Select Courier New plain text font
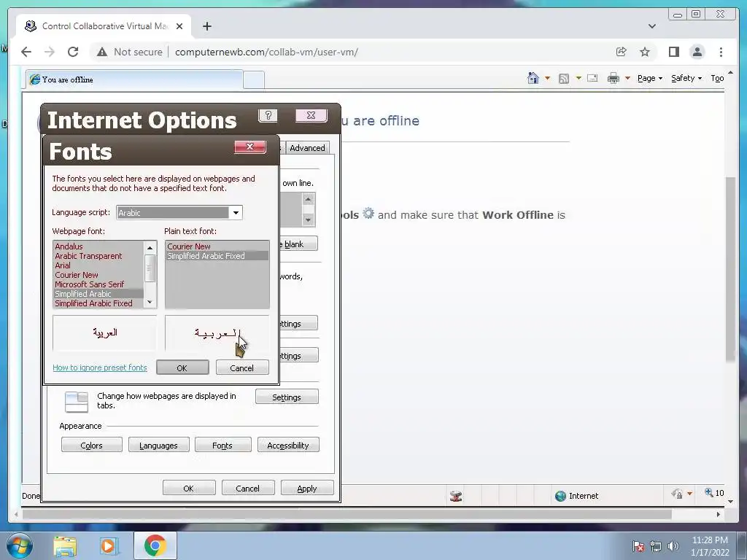Viewport: 747px width, 560px height. tap(217, 246)
